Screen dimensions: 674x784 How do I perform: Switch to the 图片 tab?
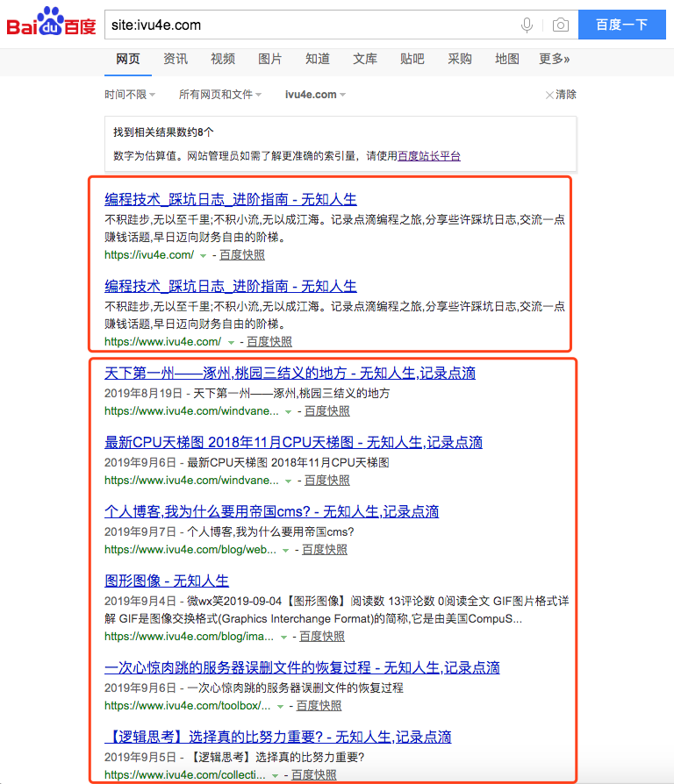(270, 59)
